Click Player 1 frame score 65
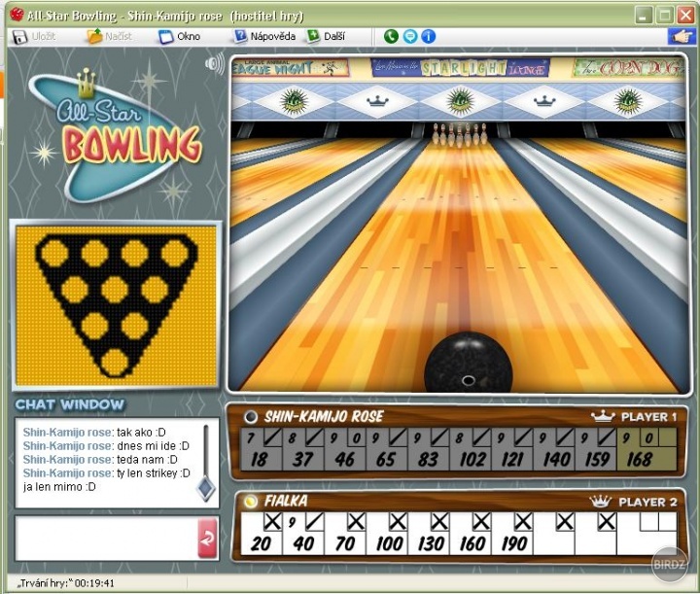This screenshot has height=594, width=700. coord(386,459)
